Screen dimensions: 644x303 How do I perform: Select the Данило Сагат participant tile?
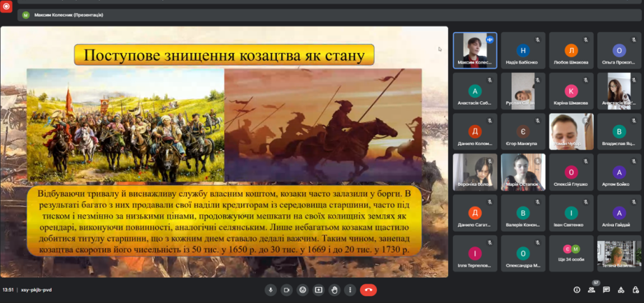(x=475, y=213)
